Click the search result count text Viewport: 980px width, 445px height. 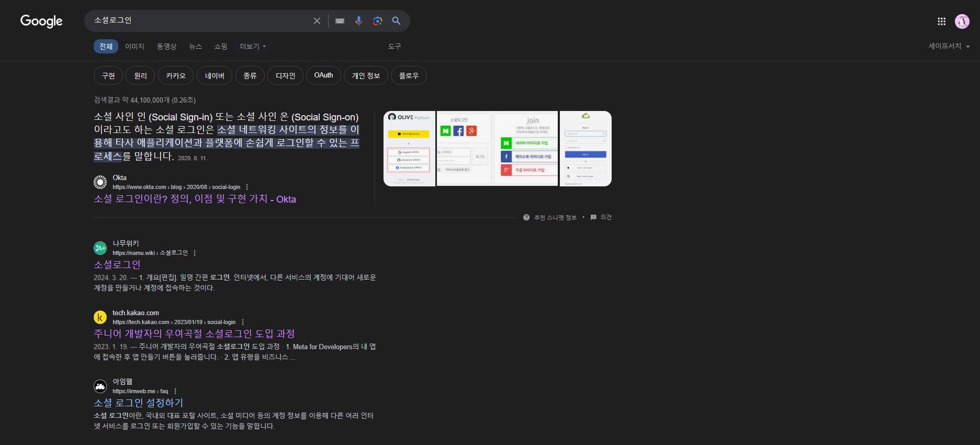click(144, 100)
